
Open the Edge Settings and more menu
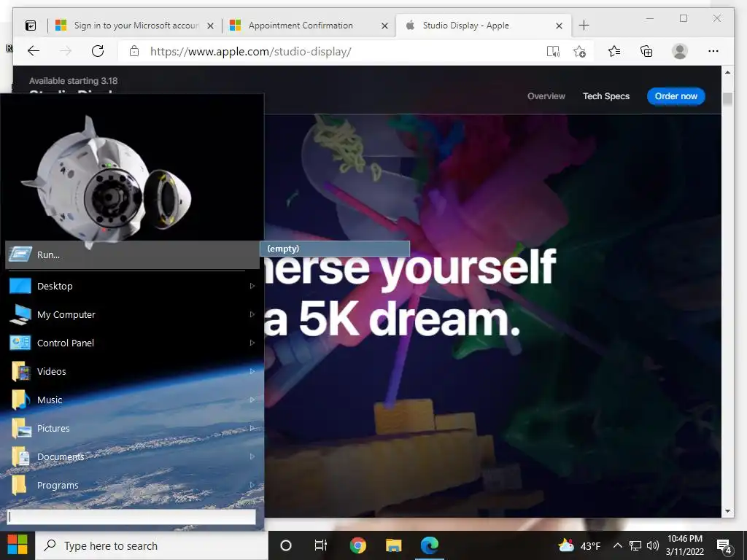pos(713,51)
